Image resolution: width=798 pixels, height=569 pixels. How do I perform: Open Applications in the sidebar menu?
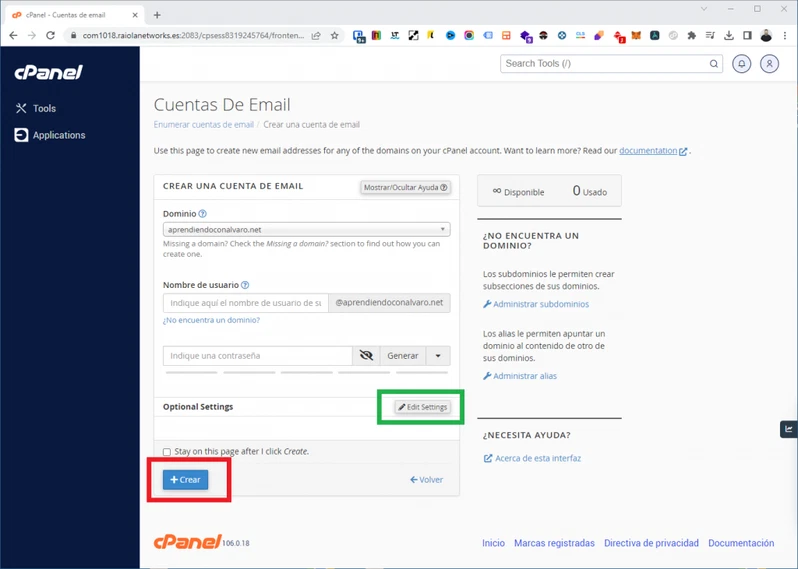pyautogui.click(x=58, y=135)
